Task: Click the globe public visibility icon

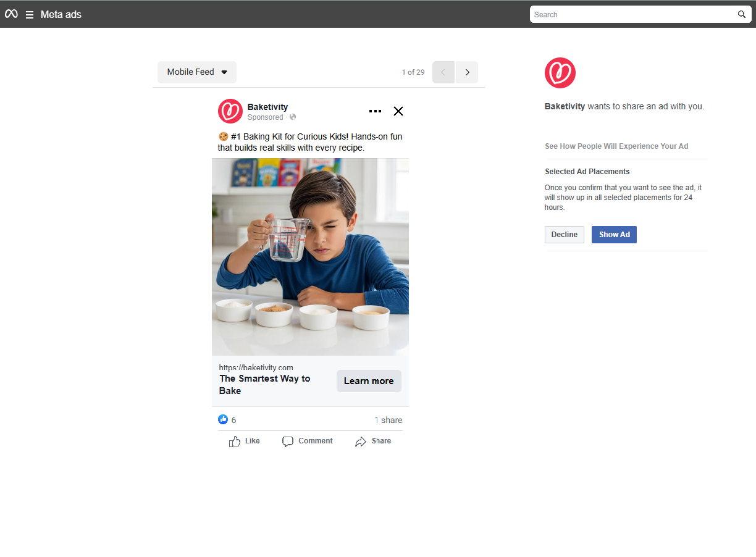Action: pyautogui.click(x=293, y=117)
